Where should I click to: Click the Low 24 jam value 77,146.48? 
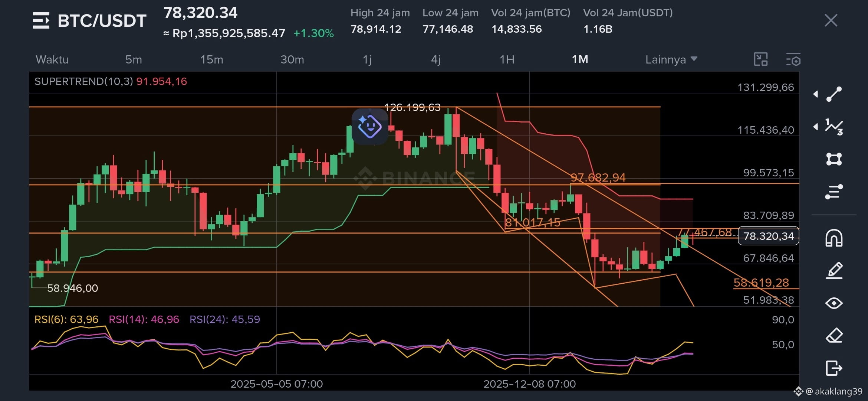point(448,29)
